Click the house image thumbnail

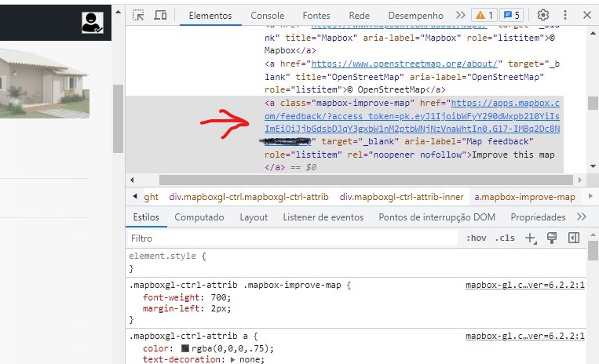45,83
